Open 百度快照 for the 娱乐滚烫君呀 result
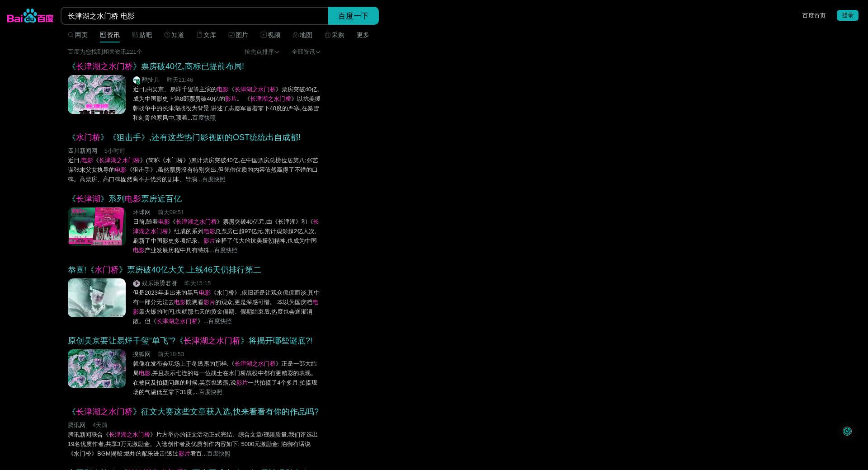This screenshot has width=868, height=470. 220,321
